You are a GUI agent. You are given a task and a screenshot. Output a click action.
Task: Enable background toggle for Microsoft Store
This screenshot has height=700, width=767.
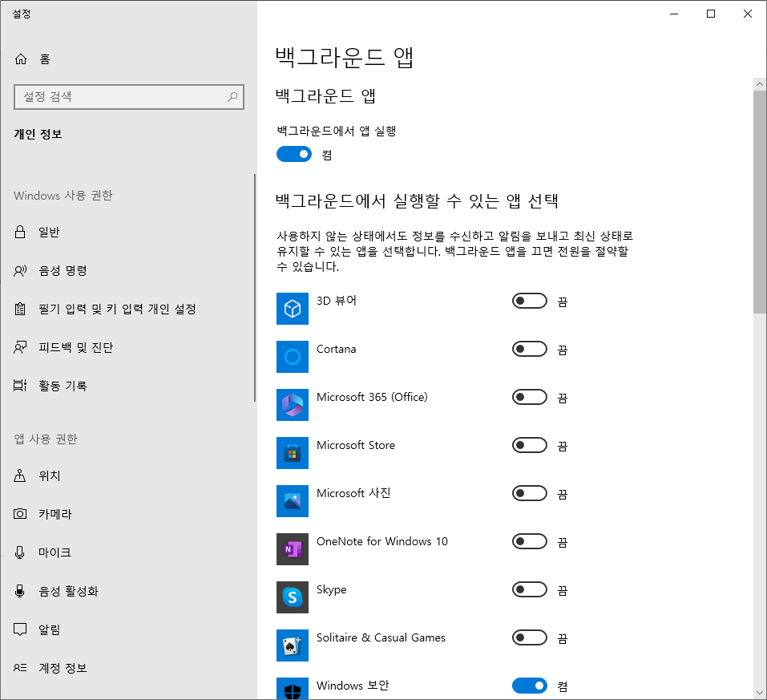[529, 445]
